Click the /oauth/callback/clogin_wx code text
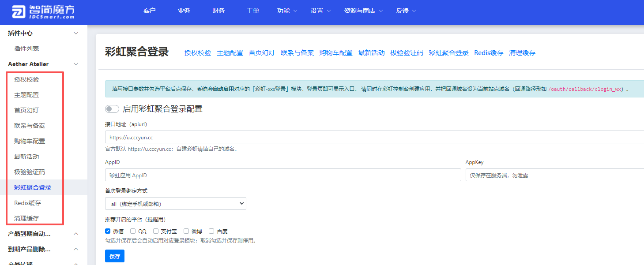 585,89
